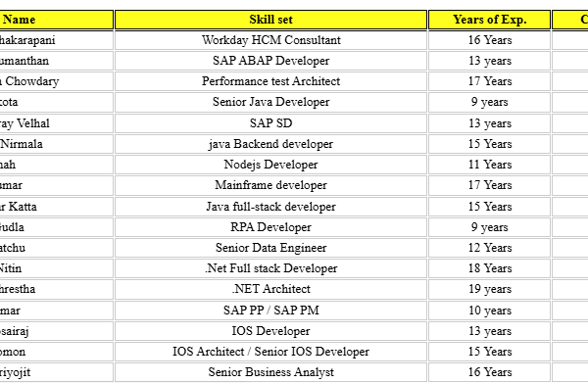
Task: Click 10 years in the SAP PP / SAP PM row
Action: coord(490,311)
